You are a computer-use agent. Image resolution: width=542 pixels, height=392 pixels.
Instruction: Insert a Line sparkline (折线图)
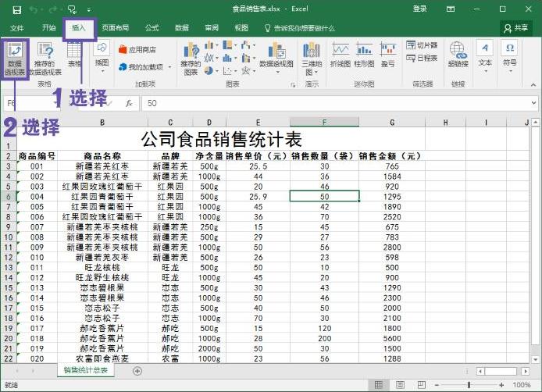(341, 55)
